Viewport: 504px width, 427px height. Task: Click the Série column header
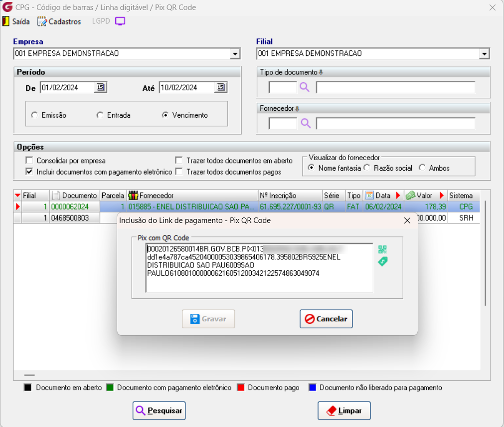point(334,196)
